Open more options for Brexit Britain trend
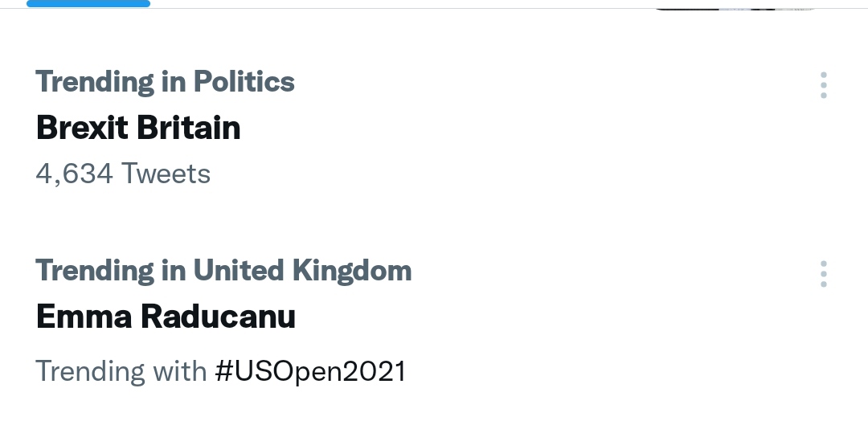 (x=824, y=84)
